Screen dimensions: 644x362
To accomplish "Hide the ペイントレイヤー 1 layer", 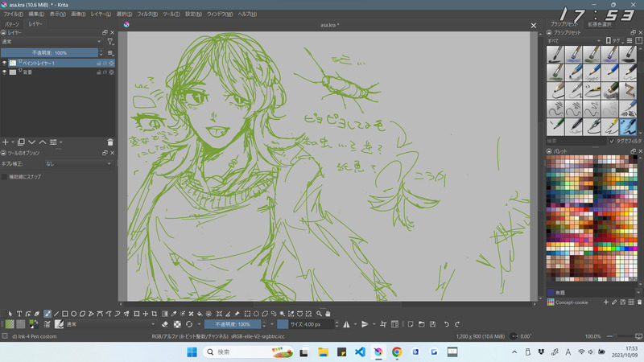I will tap(5, 63).
